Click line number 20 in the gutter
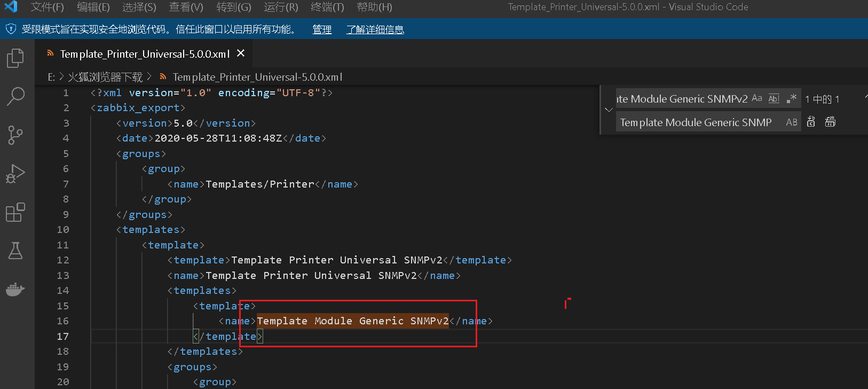Image resolution: width=868 pixels, height=389 pixels. pos(63,382)
